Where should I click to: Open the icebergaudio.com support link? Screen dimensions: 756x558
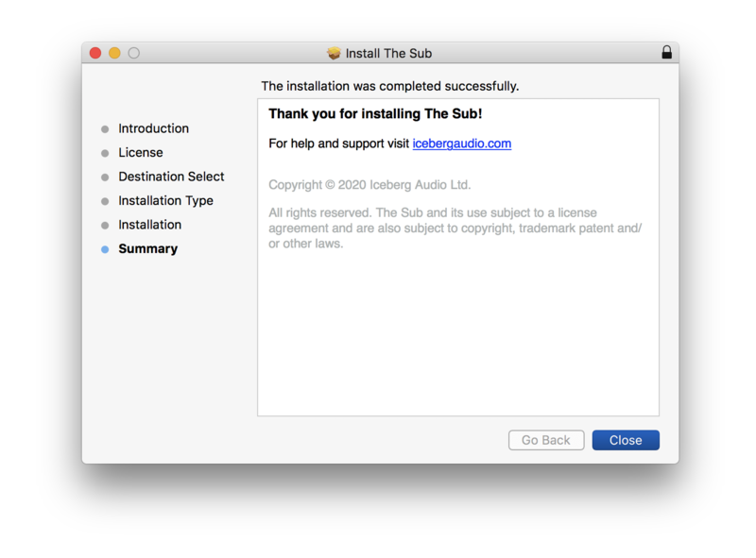click(x=461, y=144)
